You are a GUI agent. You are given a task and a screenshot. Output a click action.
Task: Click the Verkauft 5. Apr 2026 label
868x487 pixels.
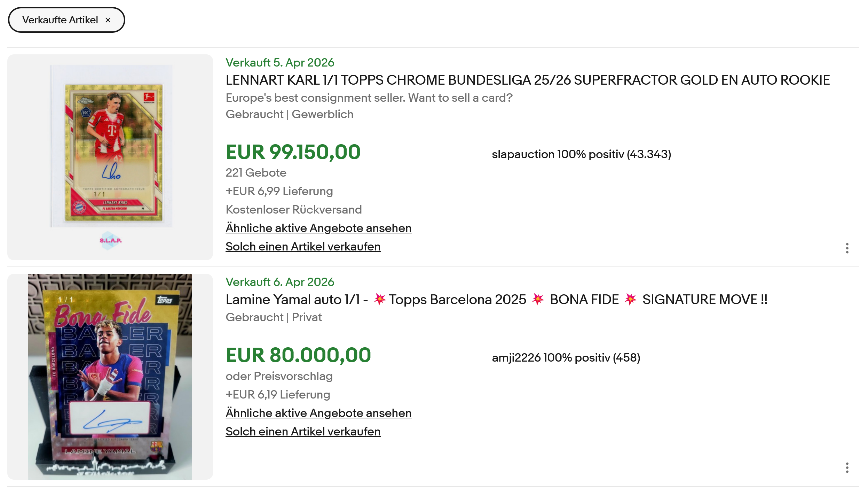(x=280, y=62)
